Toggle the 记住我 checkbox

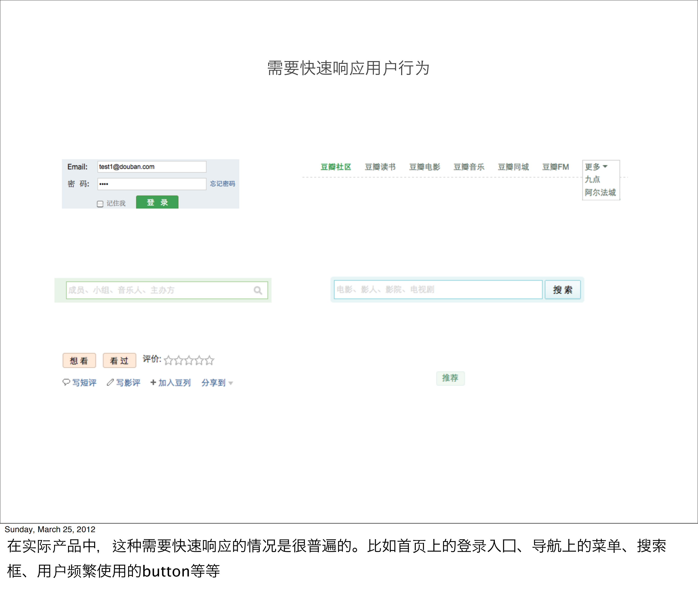(100, 204)
